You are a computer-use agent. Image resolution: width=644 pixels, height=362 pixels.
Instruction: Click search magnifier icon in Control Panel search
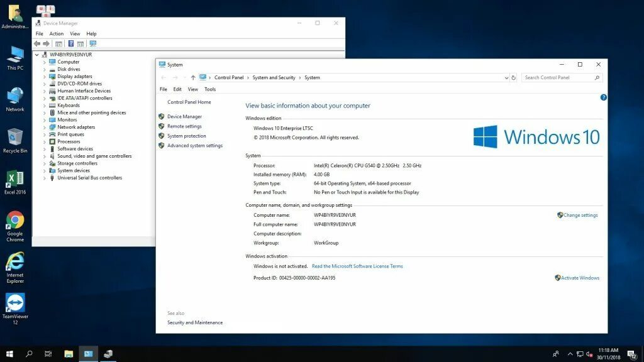tap(597, 77)
